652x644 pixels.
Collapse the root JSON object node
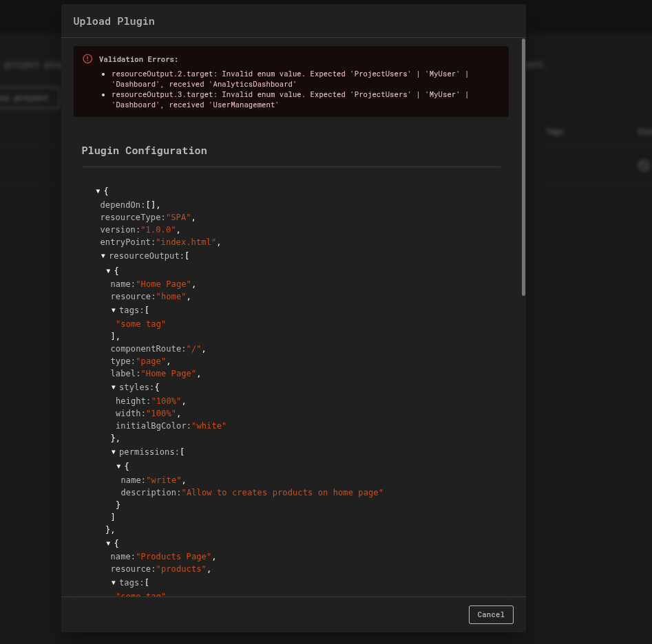tap(98, 191)
